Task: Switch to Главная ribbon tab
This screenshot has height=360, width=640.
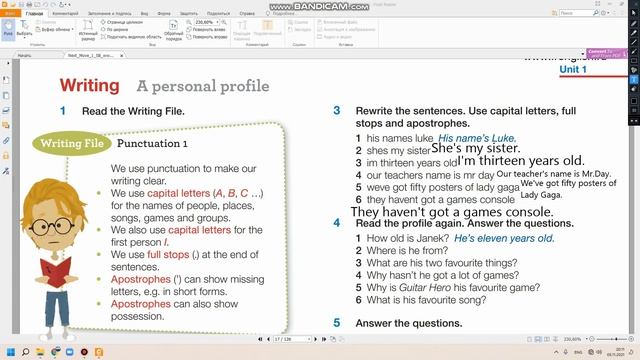Action: [x=34, y=13]
